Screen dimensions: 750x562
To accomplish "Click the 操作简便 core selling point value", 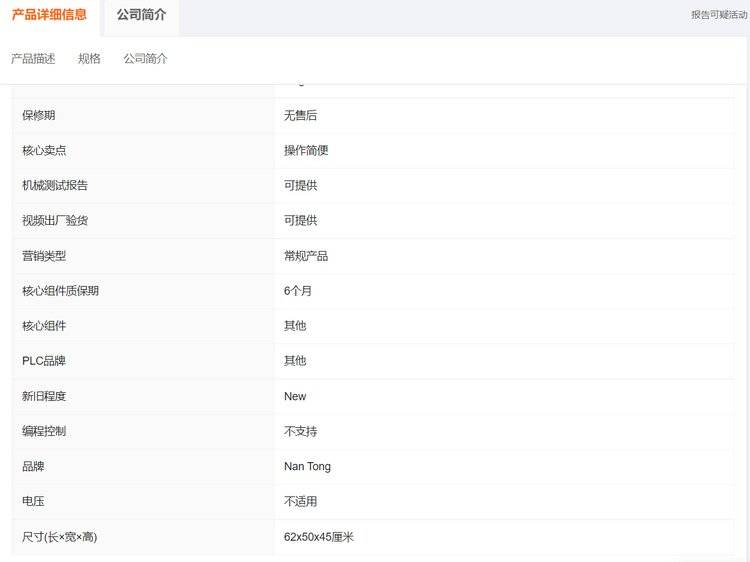I will [x=306, y=151].
